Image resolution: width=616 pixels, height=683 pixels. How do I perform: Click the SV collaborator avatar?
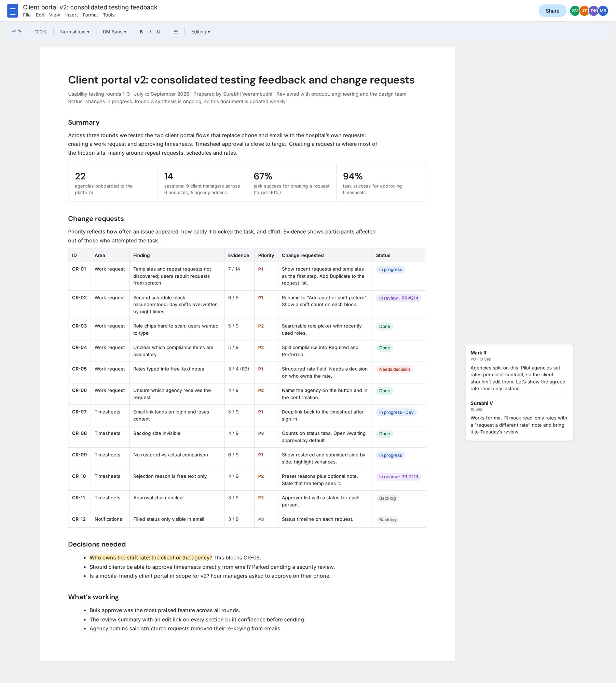point(575,11)
